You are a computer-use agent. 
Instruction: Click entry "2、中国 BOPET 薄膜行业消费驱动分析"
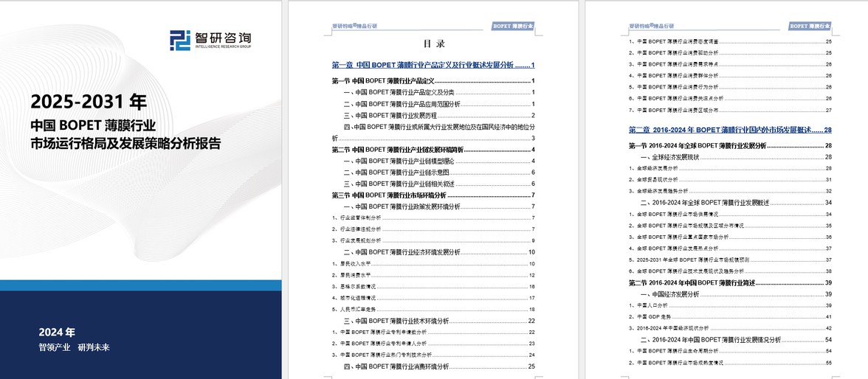(730, 52)
